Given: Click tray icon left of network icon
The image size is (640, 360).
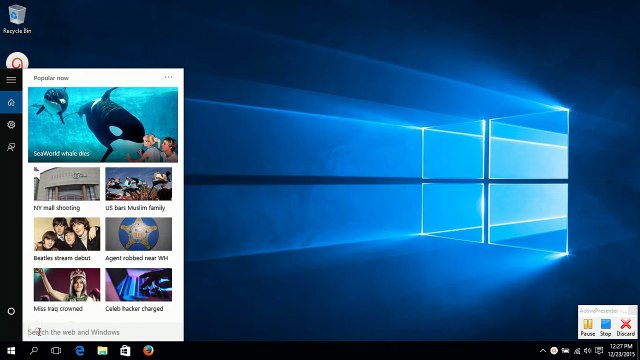Looking at the screenshot, I should (565, 351).
